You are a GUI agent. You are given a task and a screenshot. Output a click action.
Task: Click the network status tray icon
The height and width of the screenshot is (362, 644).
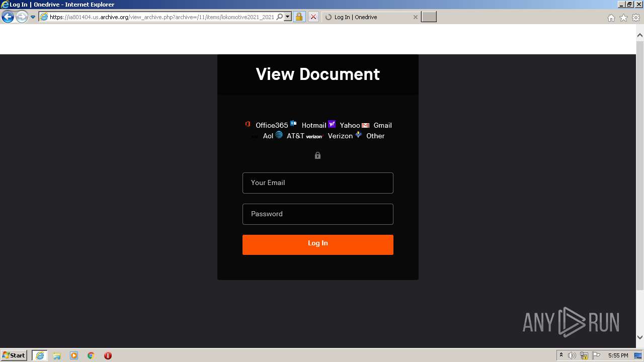coord(584,355)
